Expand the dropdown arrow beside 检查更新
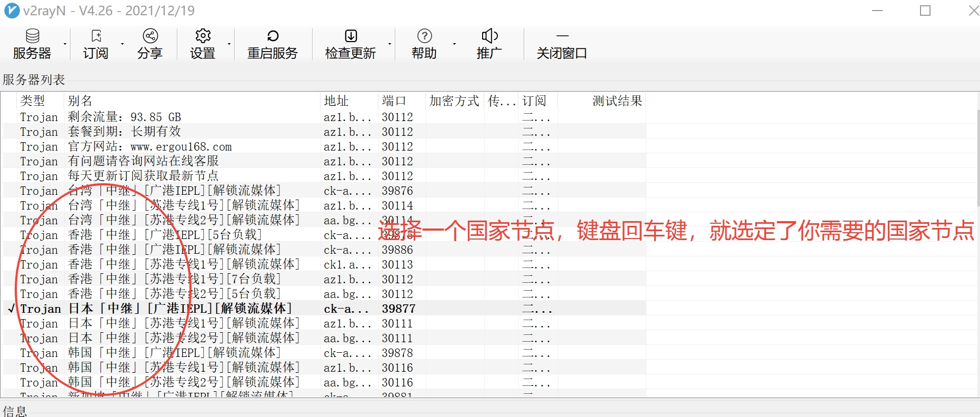The width and height of the screenshot is (980, 417). point(389,44)
